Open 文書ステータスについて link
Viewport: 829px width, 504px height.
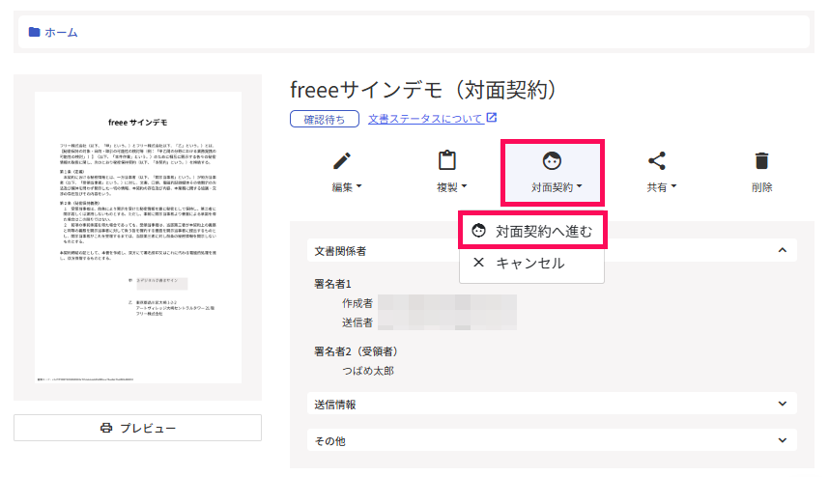(x=425, y=119)
